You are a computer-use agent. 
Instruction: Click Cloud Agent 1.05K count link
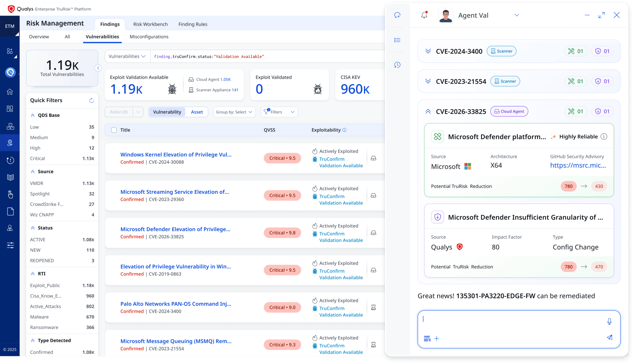[225, 79]
